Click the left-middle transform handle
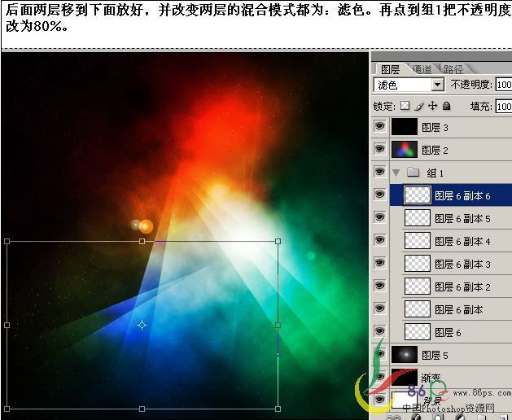This screenshot has width=512, height=420. coord(7,325)
